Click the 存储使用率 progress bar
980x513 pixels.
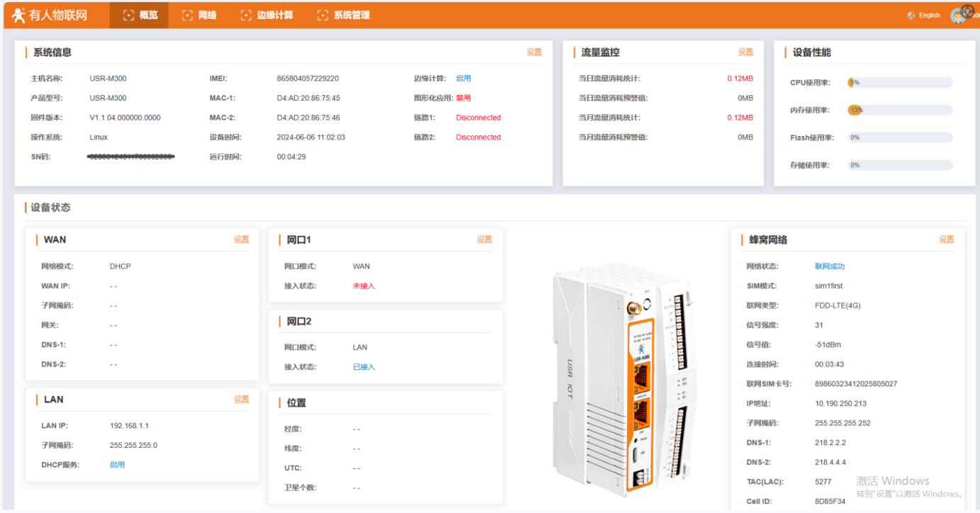tap(900, 165)
